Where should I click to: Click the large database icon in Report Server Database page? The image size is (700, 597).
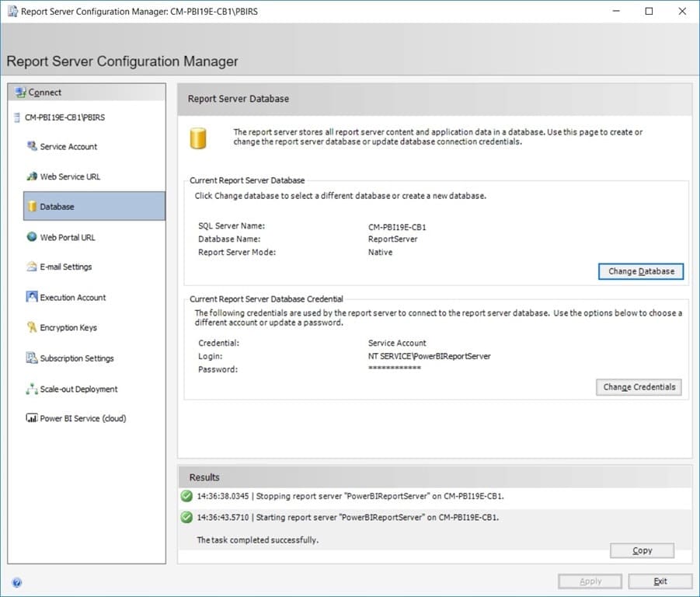tap(198, 138)
